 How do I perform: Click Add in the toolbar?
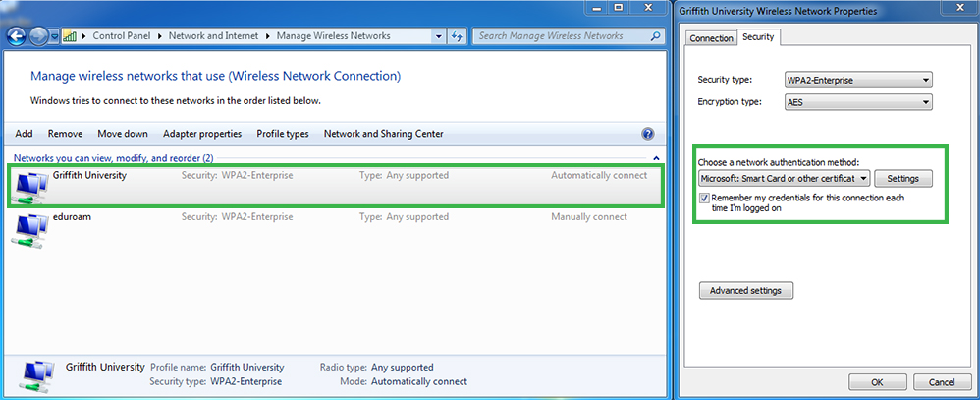tap(24, 134)
